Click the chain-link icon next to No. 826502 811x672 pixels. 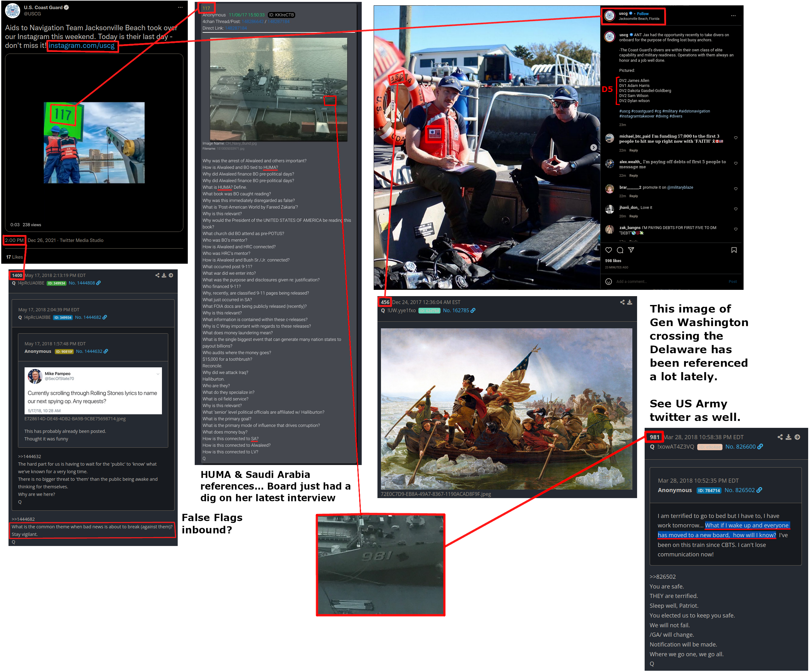[759, 490]
